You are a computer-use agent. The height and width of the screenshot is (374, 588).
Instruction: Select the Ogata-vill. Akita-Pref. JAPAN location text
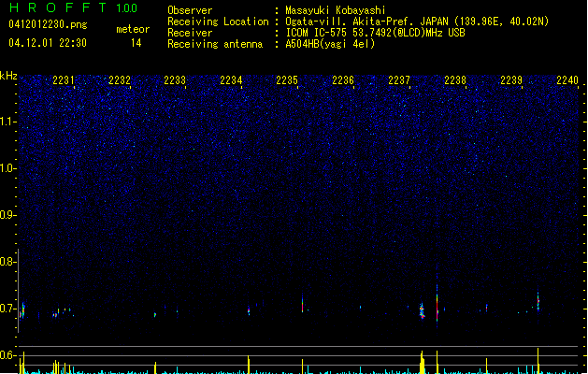(417, 22)
